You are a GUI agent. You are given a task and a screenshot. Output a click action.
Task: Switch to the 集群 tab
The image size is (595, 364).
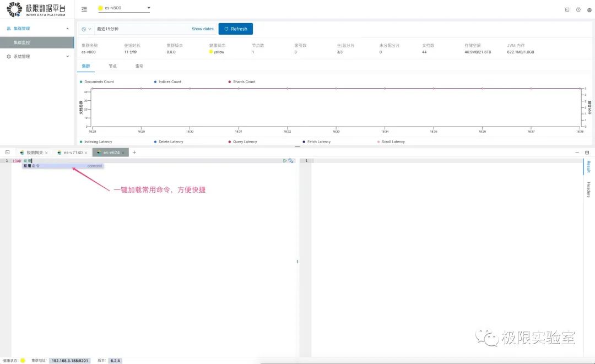coord(86,66)
